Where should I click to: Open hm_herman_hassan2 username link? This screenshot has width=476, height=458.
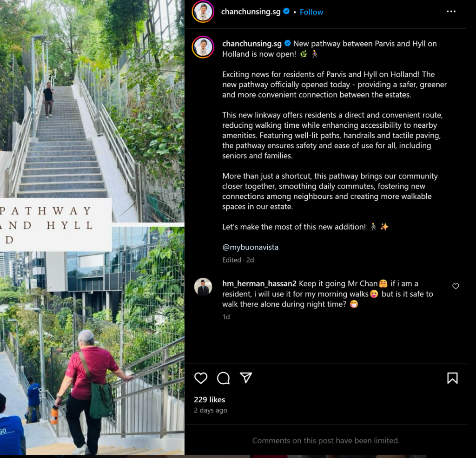(x=259, y=284)
